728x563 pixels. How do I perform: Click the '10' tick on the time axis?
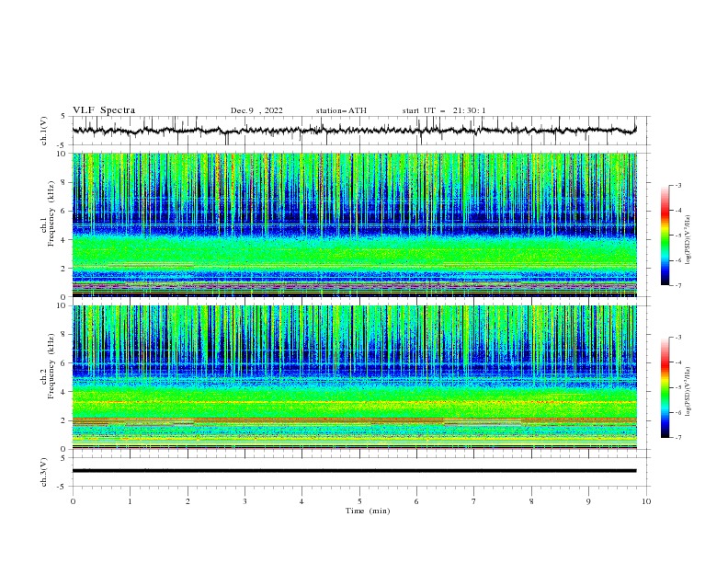[646, 501]
